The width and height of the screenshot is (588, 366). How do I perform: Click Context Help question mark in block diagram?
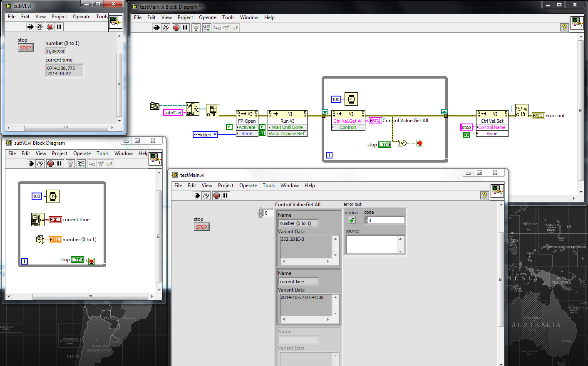point(564,27)
